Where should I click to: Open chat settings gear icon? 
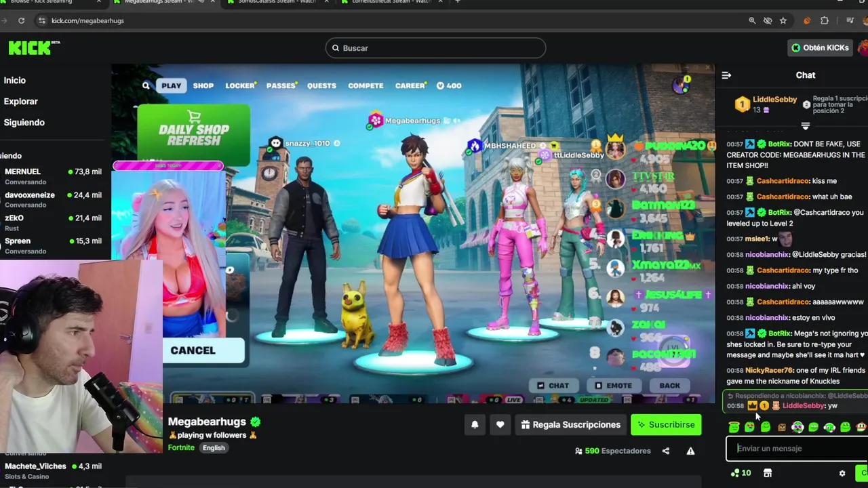pos(842,473)
